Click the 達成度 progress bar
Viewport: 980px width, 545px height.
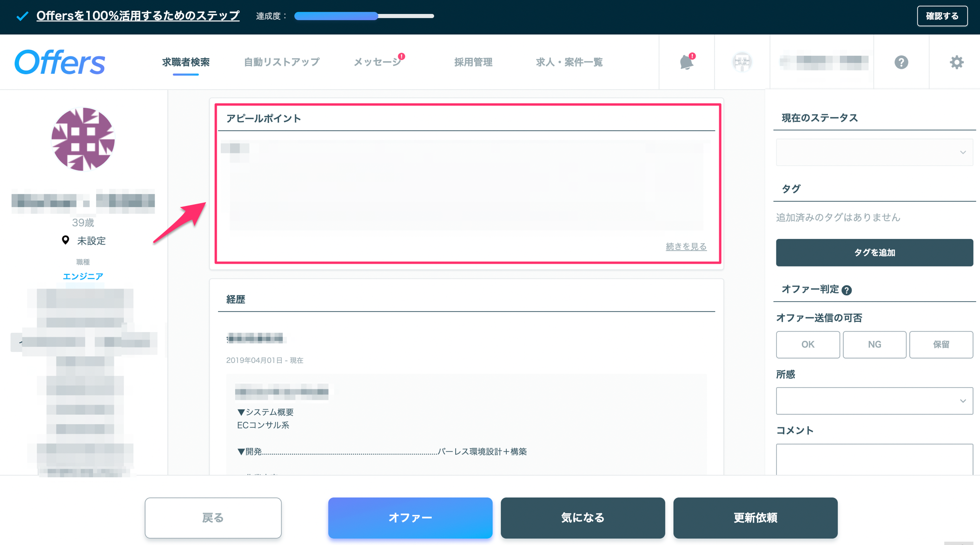click(x=364, y=16)
